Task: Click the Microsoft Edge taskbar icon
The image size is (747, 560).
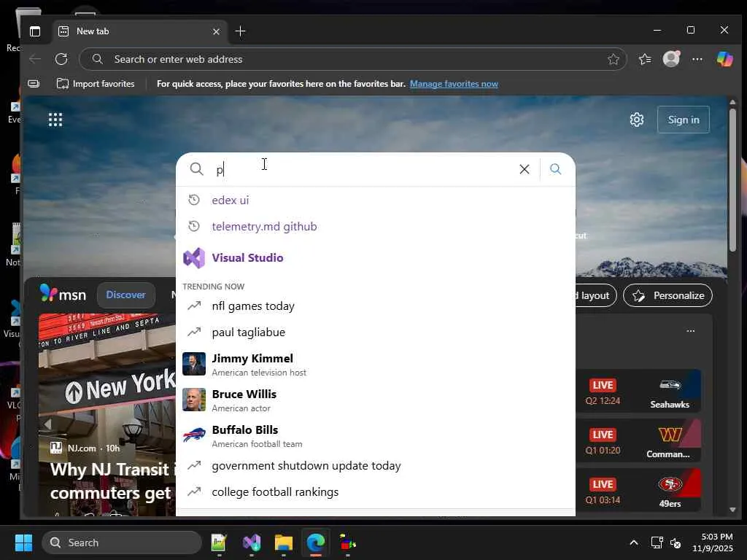Action: (315, 542)
